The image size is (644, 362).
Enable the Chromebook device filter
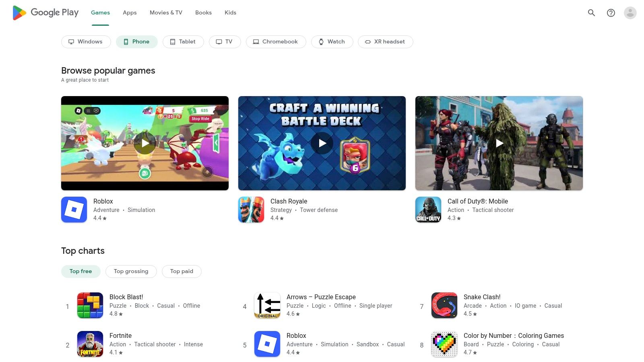(x=276, y=41)
